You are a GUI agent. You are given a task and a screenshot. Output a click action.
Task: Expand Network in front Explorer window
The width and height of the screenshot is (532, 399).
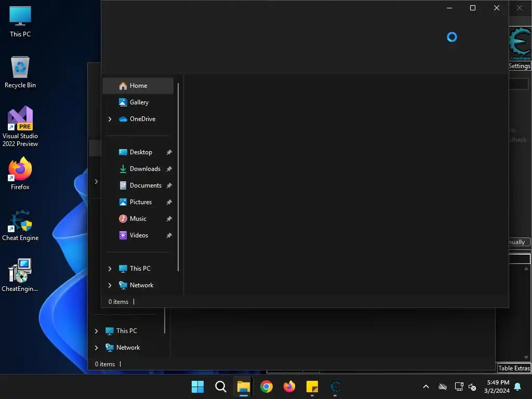point(110,285)
